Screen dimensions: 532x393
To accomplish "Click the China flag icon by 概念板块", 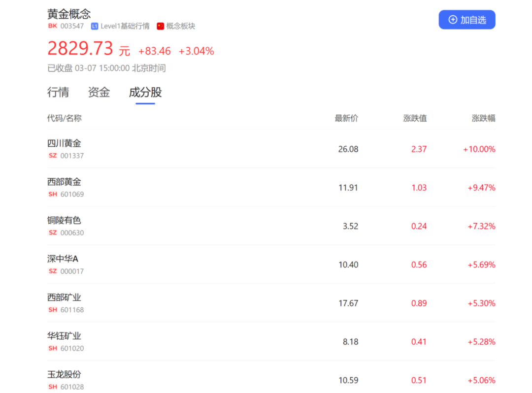I will 161,26.
